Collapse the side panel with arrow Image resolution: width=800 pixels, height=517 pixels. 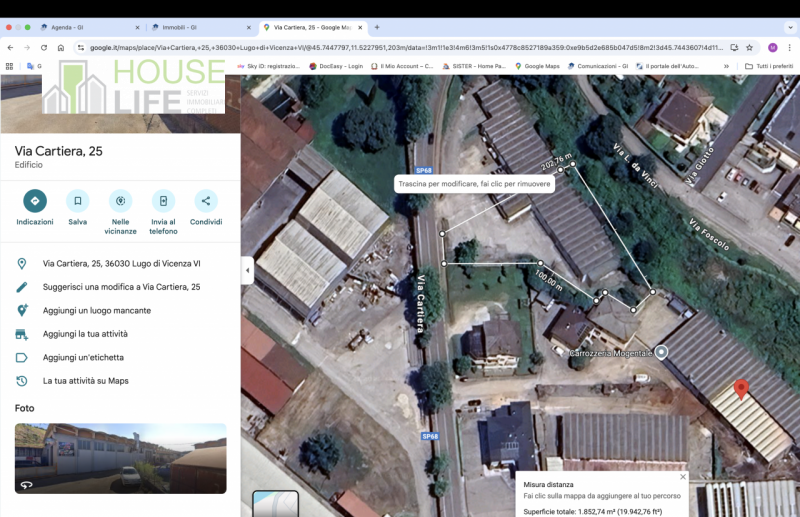coord(247,269)
